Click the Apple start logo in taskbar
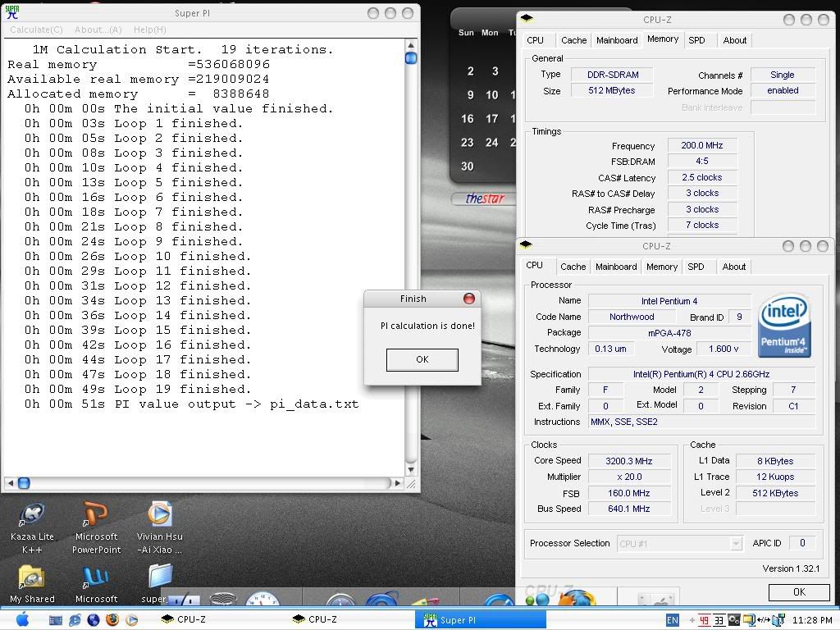Image resolution: width=840 pixels, height=630 pixels. pos(21,619)
